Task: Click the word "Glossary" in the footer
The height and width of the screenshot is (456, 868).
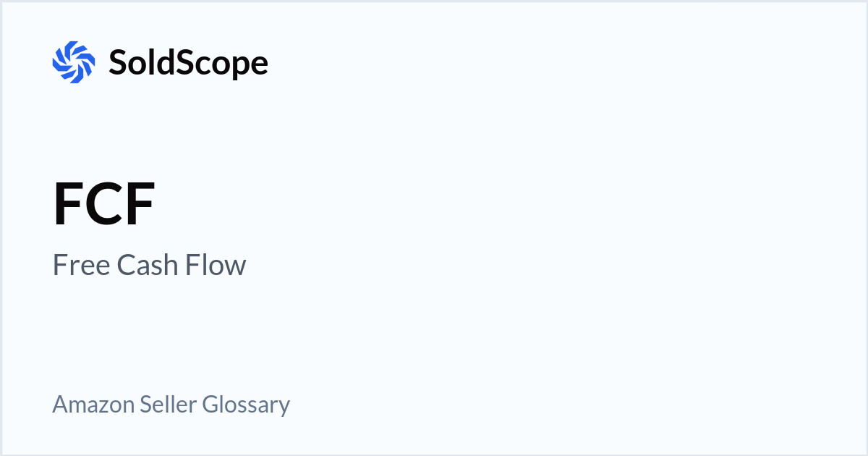Action: click(246, 405)
